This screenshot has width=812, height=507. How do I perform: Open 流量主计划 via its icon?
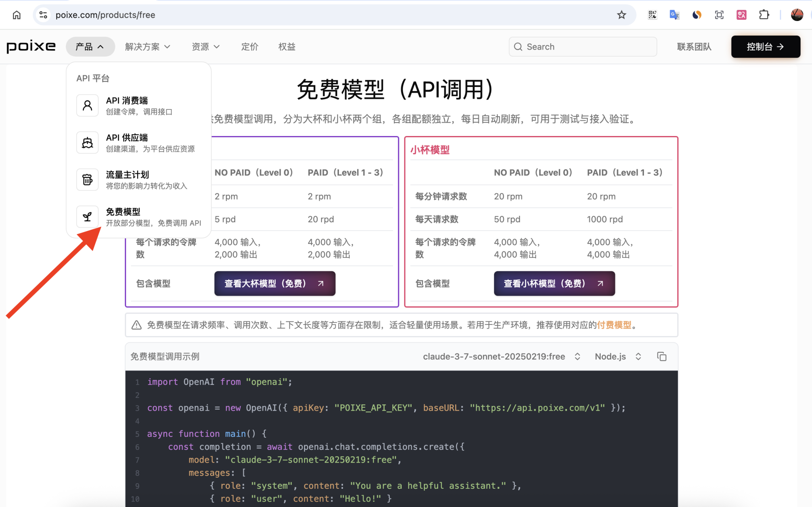87,179
